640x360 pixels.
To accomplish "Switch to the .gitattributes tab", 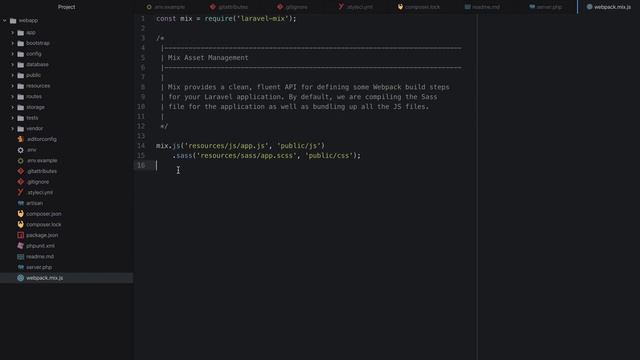I will tap(229, 7).
